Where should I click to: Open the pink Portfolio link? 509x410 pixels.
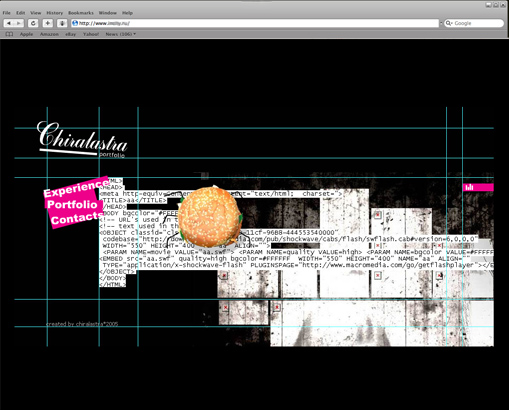point(72,204)
